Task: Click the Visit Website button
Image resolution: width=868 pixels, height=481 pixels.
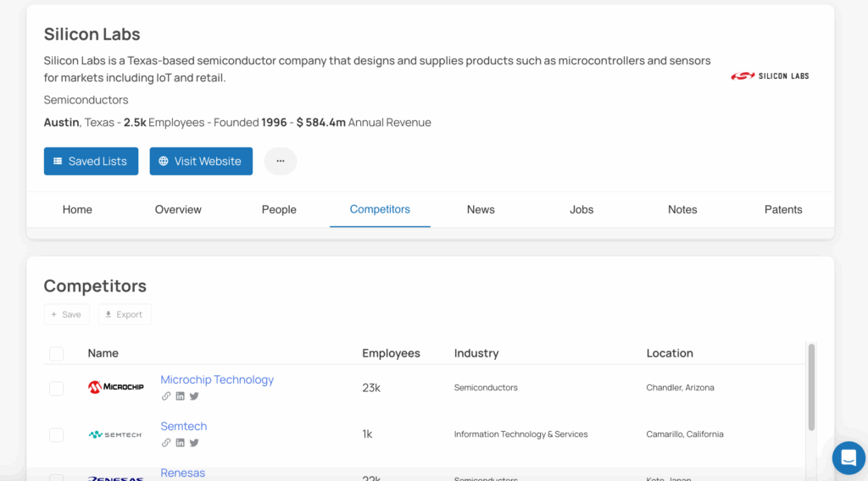Action: pyautogui.click(x=201, y=161)
